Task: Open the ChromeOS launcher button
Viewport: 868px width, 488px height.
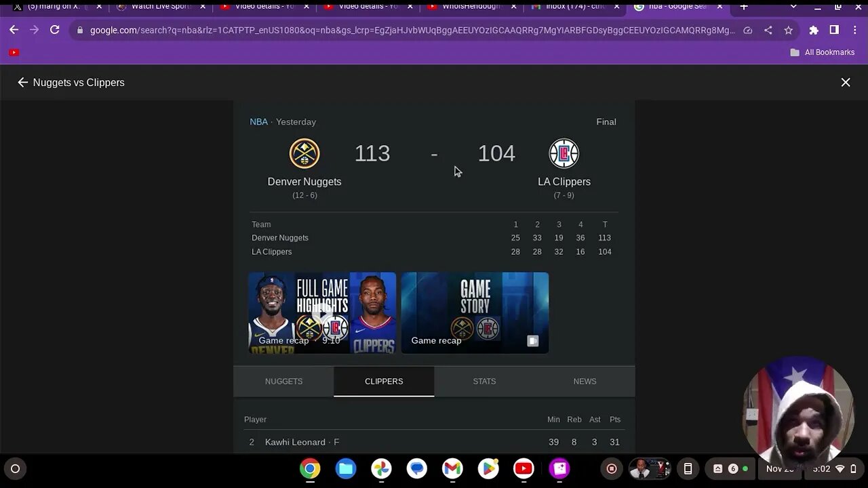Action: pyautogui.click(x=15, y=468)
